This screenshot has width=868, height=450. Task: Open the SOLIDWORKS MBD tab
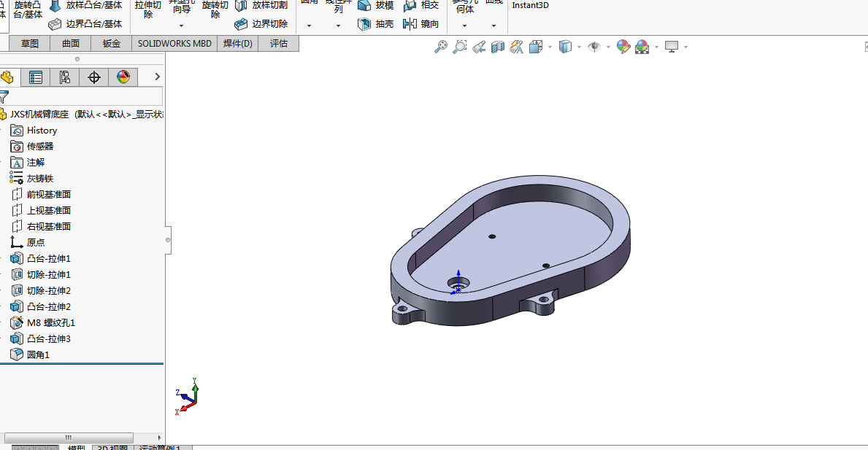click(174, 44)
